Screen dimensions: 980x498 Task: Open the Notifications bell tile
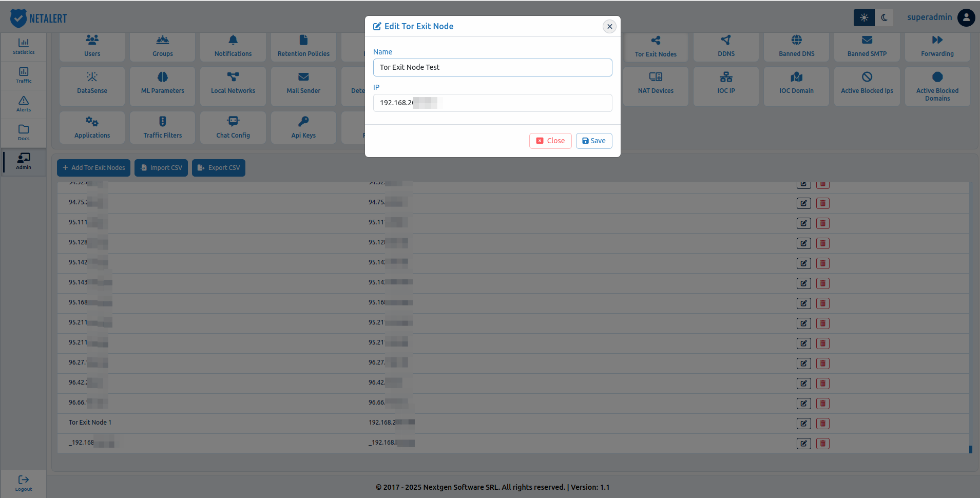(233, 46)
